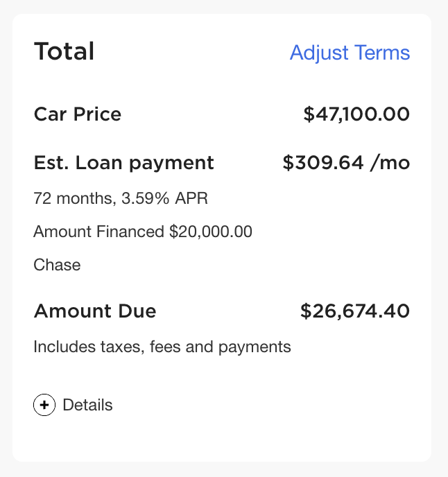Select the Total heading

64,51
